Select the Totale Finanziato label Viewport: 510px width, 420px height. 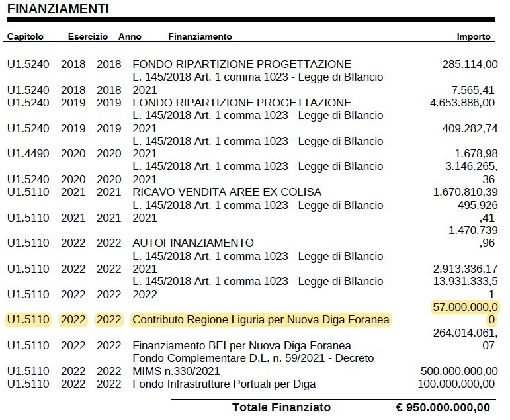tap(281, 407)
